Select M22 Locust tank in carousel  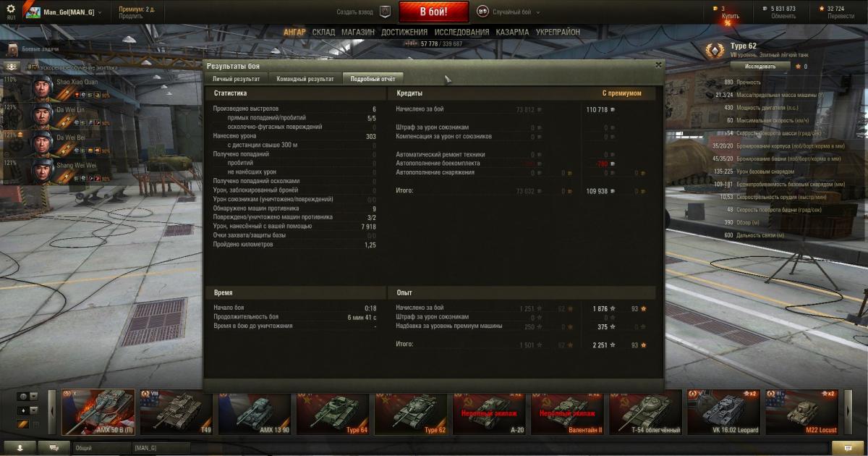801,412
